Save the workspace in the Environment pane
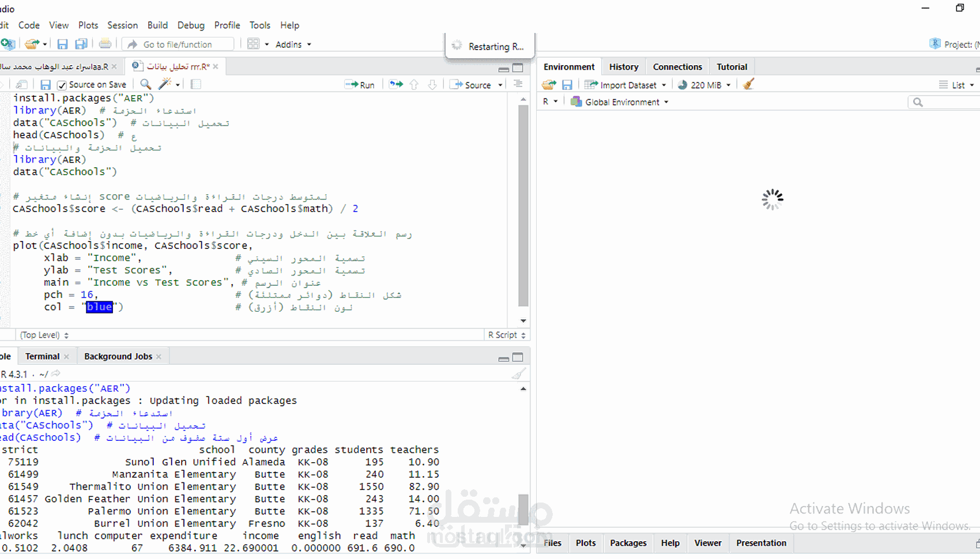This screenshot has width=980, height=559. (567, 85)
